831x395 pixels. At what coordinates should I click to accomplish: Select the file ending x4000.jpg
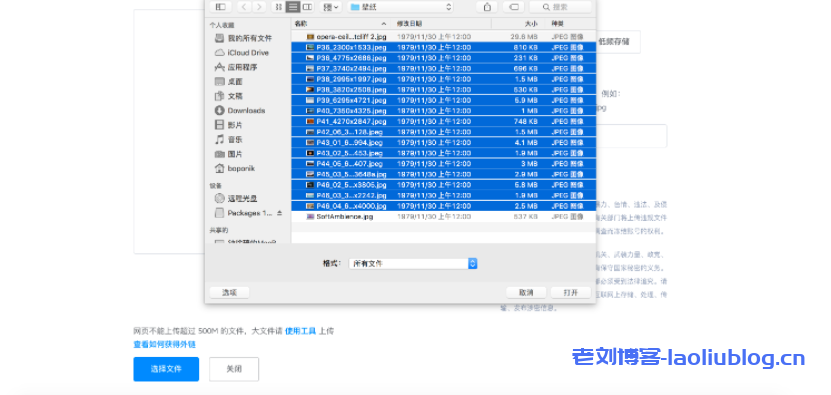[x=443, y=206]
